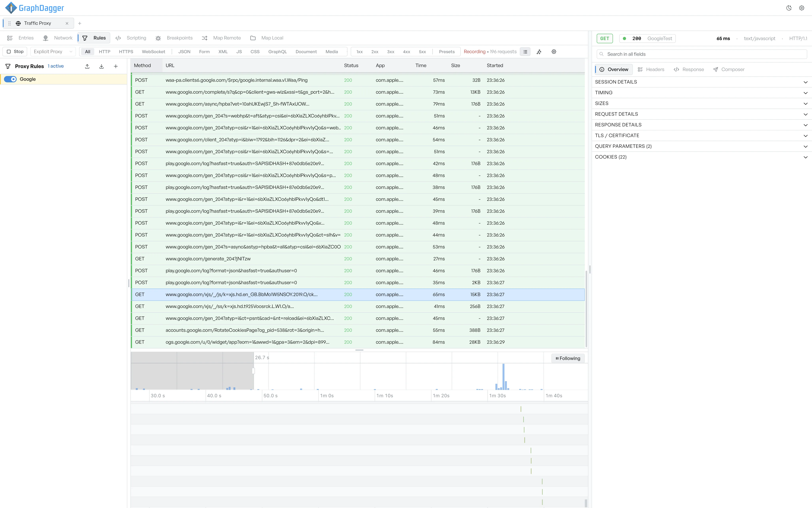Expand the RESPONSE DETAILS section
812x508 pixels.
coord(702,125)
